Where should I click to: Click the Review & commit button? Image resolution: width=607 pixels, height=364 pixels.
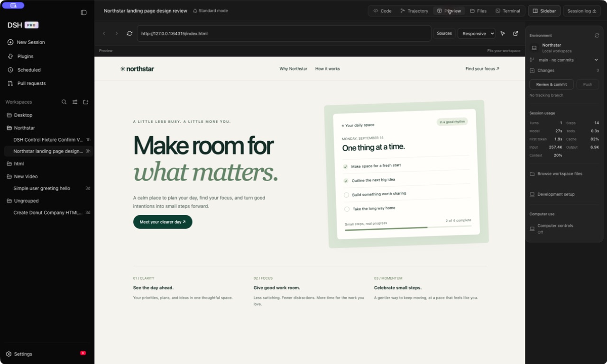tap(552, 84)
